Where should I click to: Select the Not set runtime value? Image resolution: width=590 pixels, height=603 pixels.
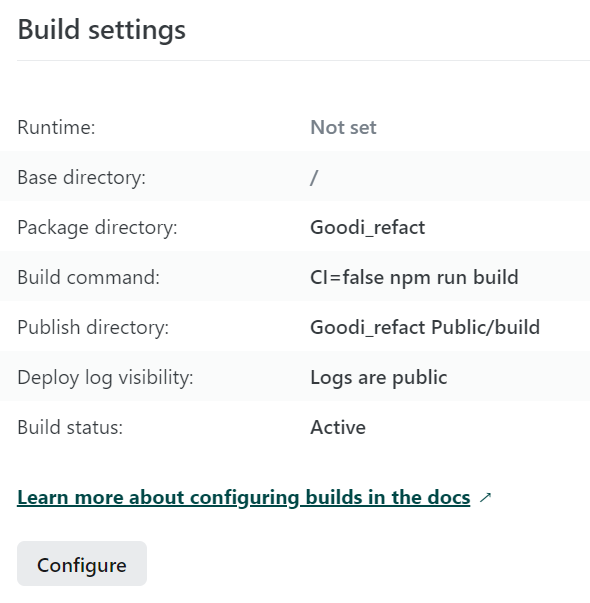343,127
